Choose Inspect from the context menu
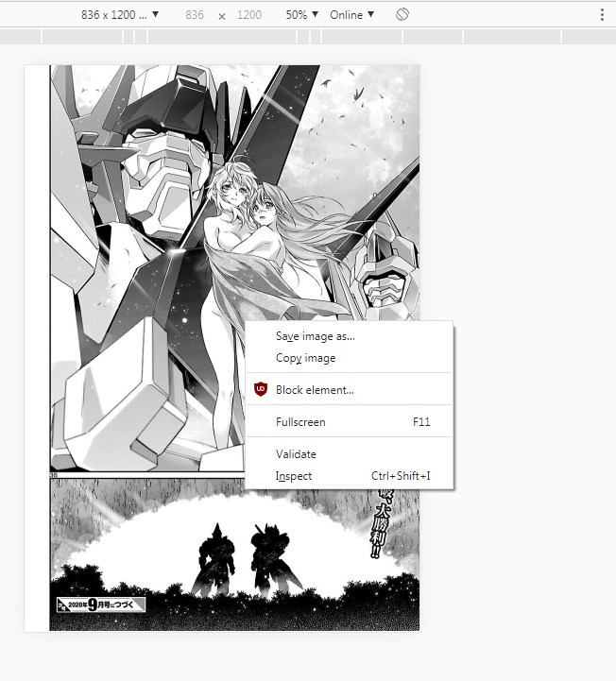Viewport: 616px width, 681px height. coord(350,476)
